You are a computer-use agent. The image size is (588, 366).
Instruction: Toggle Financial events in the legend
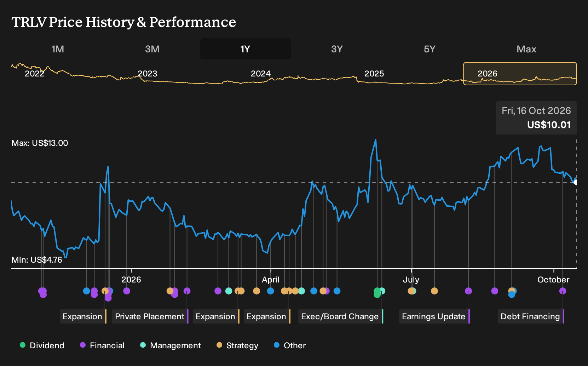[102, 345]
